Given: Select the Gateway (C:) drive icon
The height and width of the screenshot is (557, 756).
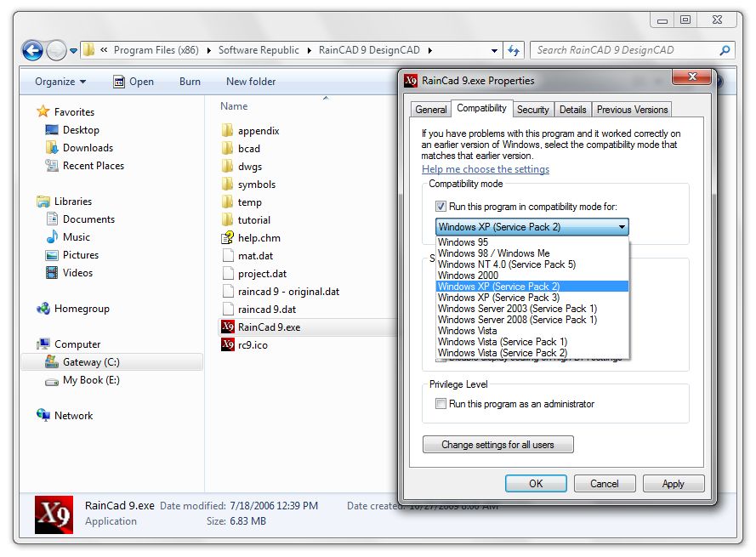Looking at the screenshot, I should (x=52, y=361).
